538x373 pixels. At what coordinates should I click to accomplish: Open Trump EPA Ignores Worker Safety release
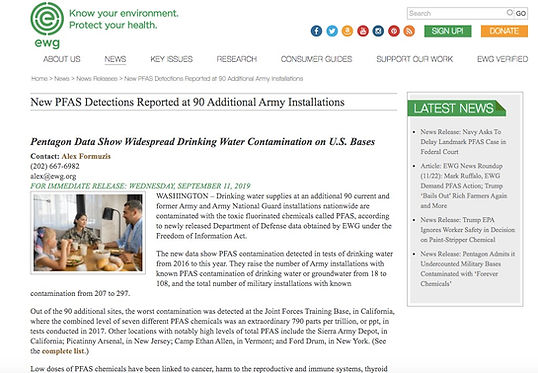click(x=468, y=230)
